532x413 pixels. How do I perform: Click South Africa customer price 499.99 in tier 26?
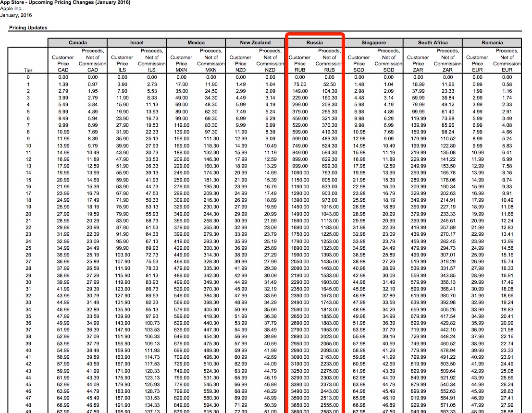point(418,255)
